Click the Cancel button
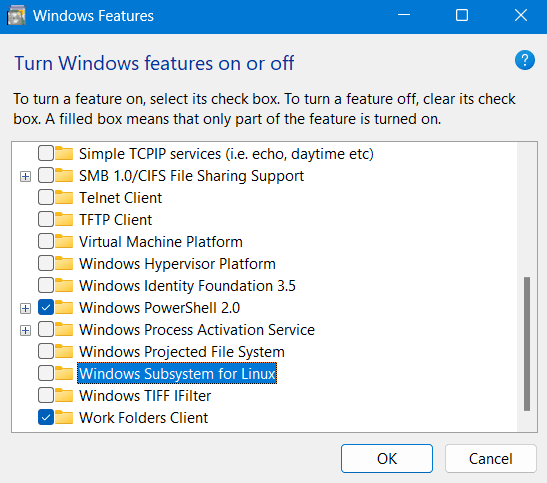Image resolution: width=547 pixels, height=483 pixels. 490,458
